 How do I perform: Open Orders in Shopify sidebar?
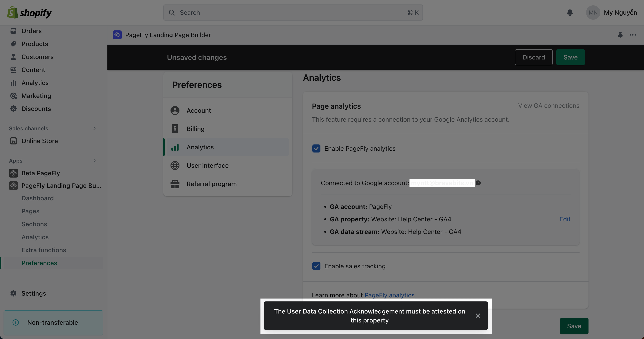[x=32, y=31]
